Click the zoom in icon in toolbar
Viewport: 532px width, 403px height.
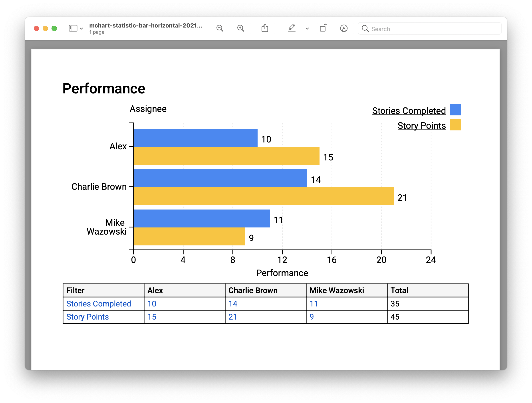241,28
